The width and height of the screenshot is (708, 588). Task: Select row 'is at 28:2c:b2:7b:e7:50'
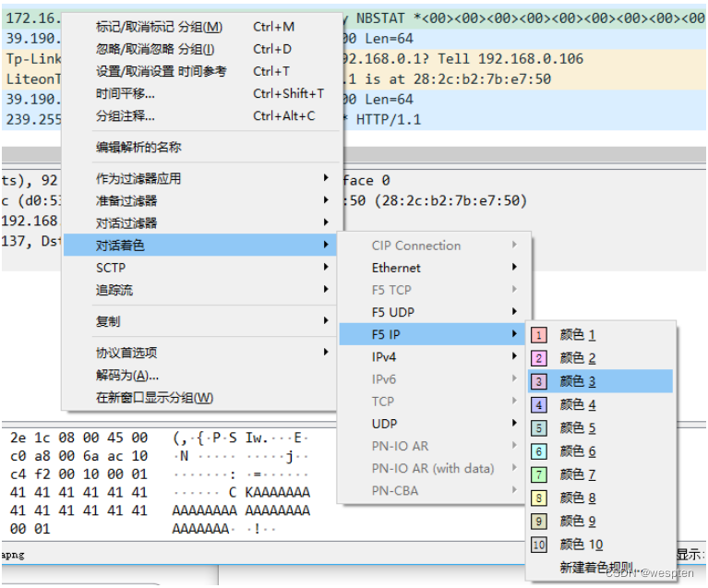point(523,79)
